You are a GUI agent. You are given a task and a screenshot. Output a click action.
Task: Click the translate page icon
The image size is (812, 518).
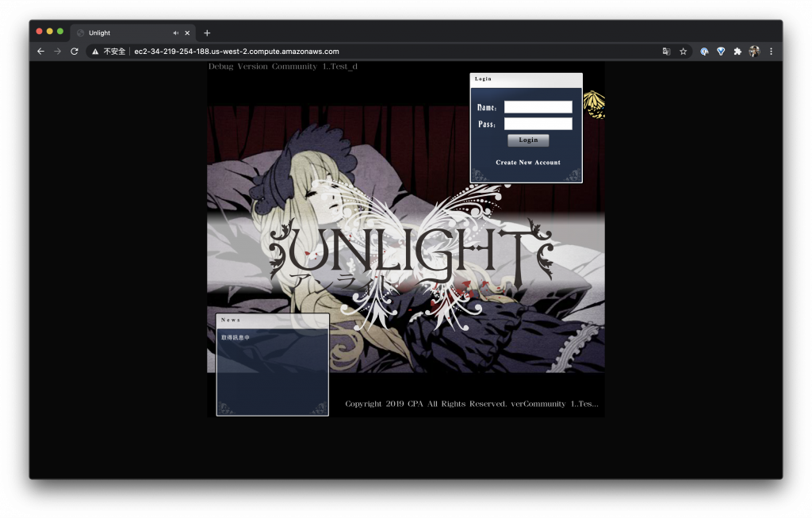[x=666, y=52]
